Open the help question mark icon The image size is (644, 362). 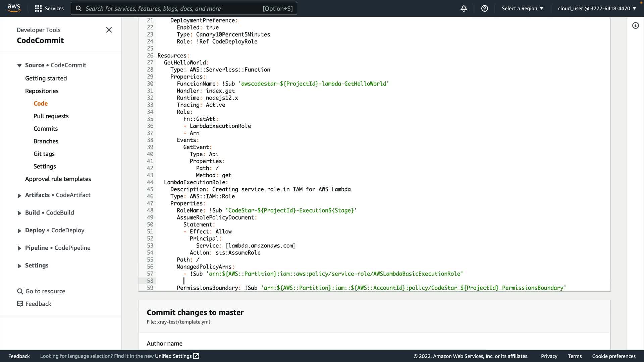(x=484, y=8)
